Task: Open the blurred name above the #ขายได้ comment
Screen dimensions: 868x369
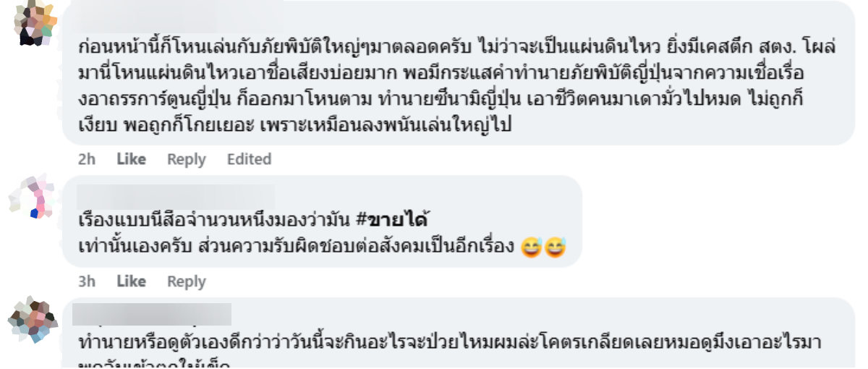Action: pos(176,196)
